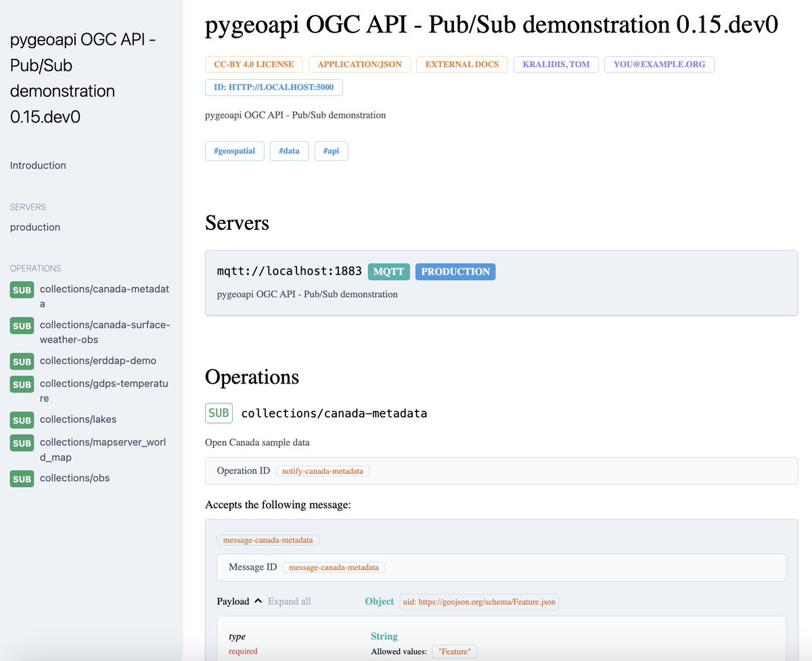The height and width of the screenshot is (661, 812).
Task: Select collections/gdps-temperature in the sidebar
Action: click(104, 391)
